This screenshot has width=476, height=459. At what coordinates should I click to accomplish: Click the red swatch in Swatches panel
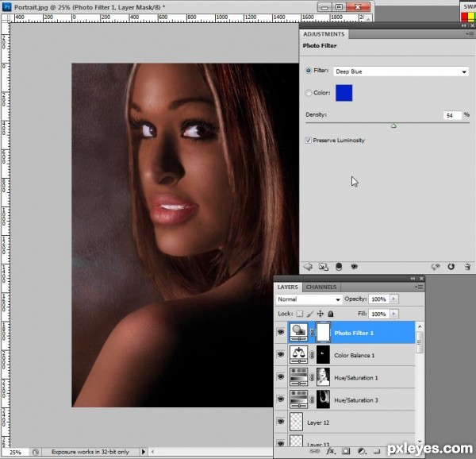464,17
